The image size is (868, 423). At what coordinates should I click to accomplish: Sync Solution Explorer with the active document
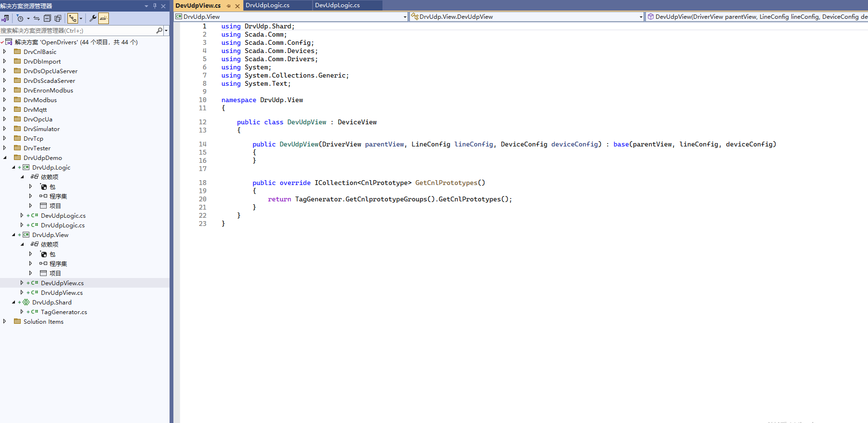point(37,18)
